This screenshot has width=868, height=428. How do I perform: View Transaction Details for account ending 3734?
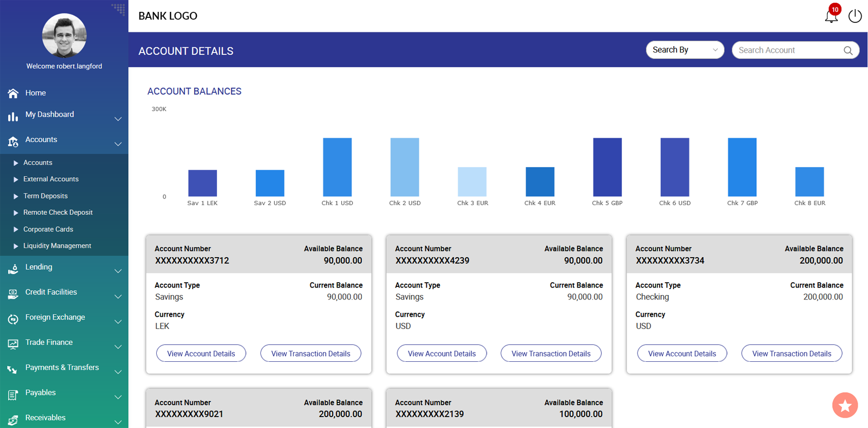click(x=792, y=353)
